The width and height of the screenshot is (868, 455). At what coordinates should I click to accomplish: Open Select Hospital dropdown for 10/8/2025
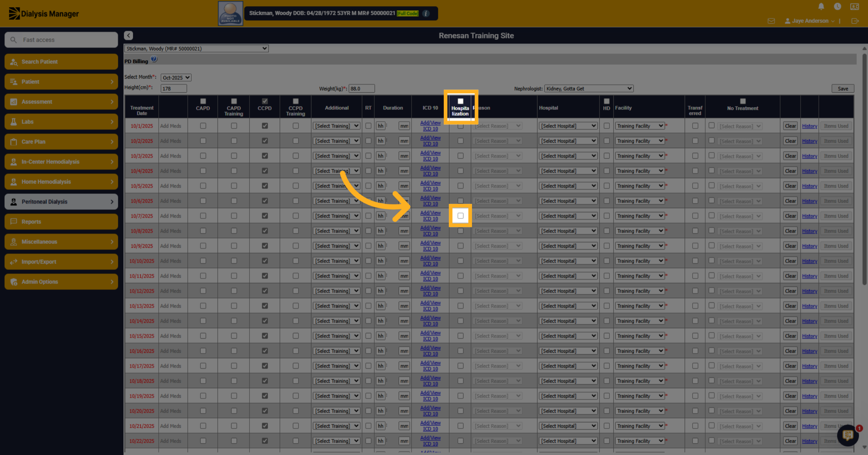click(568, 231)
